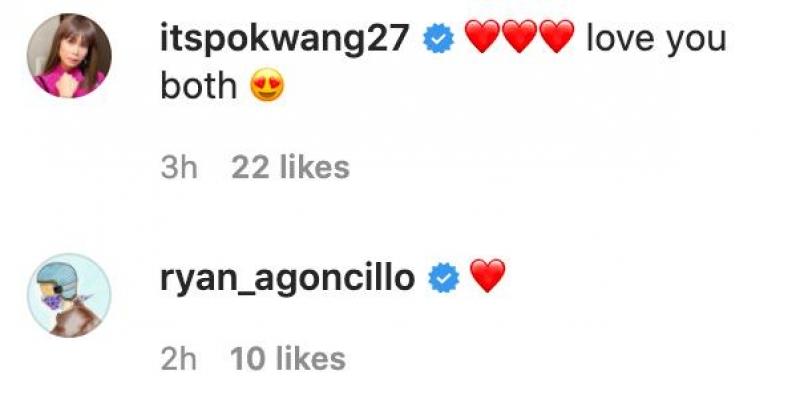The height and width of the screenshot is (415, 800).
Task: View the 22 likes on comment
Action: [x=290, y=167]
